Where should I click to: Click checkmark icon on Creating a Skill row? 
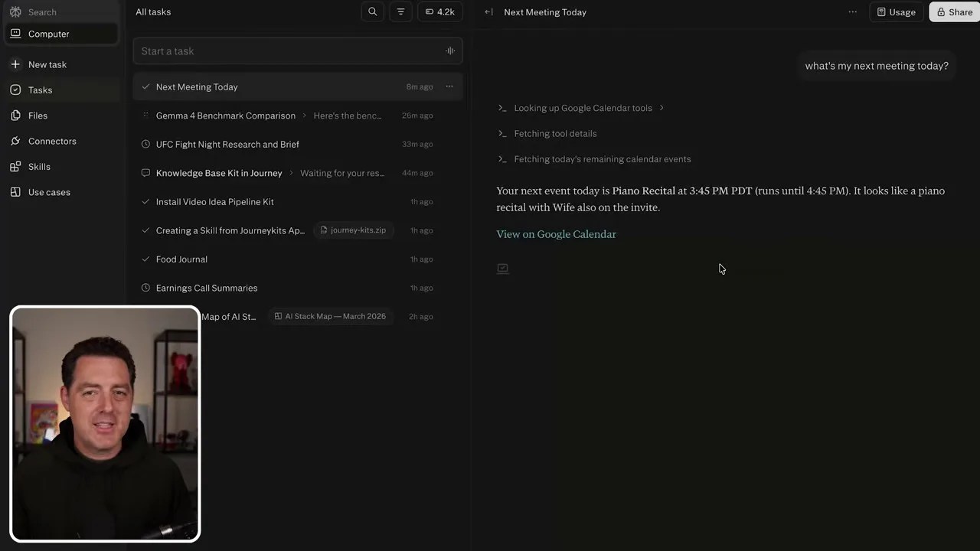click(x=145, y=230)
